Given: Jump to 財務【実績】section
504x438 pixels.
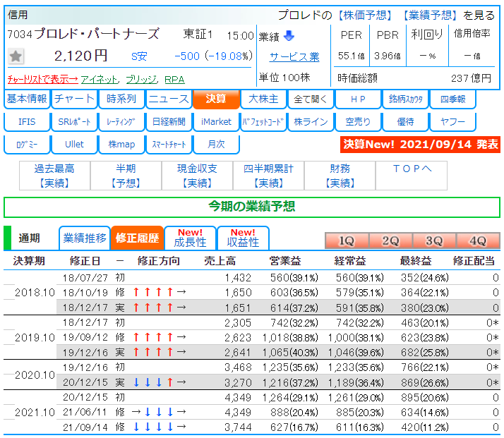Looking at the screenshot, I should pos(340,176).
